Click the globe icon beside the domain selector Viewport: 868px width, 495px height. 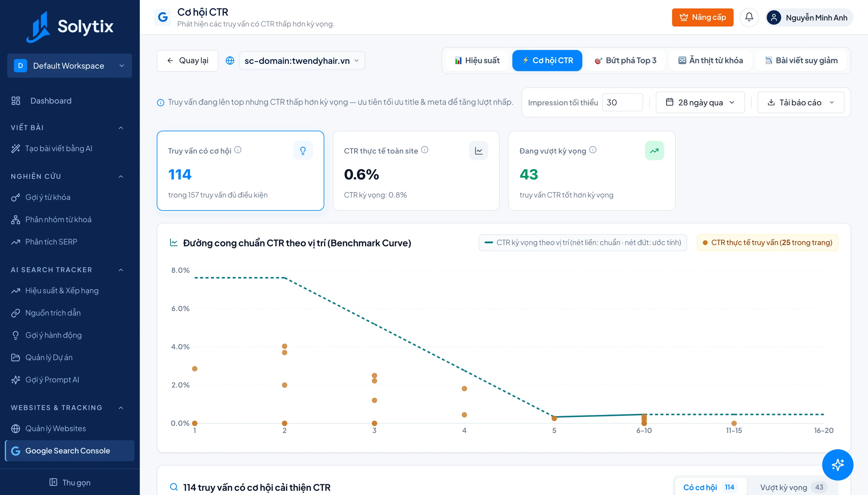coord(230,61)
